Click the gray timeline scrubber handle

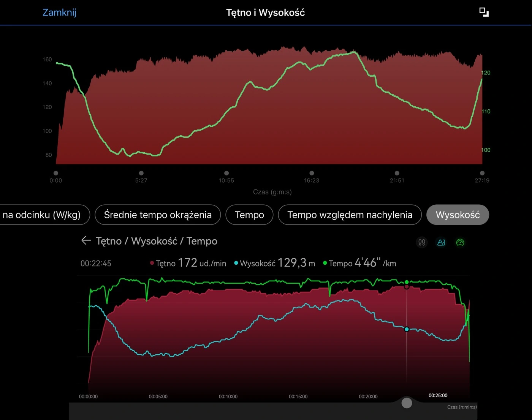coord(407,403)
